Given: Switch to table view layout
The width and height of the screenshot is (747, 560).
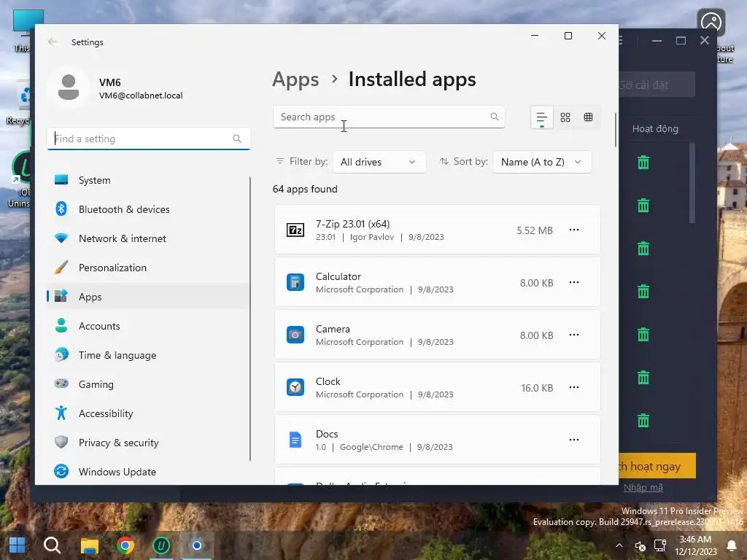Looking at the screenshot, I should click(589, 117).
